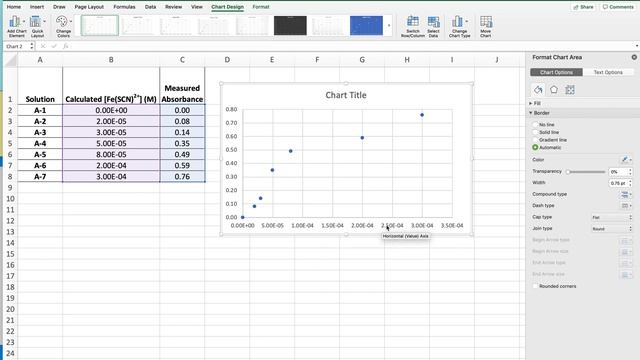The image size is (640, 360).
Task: Open Compound type dropdown
Action: pos(626,195)
